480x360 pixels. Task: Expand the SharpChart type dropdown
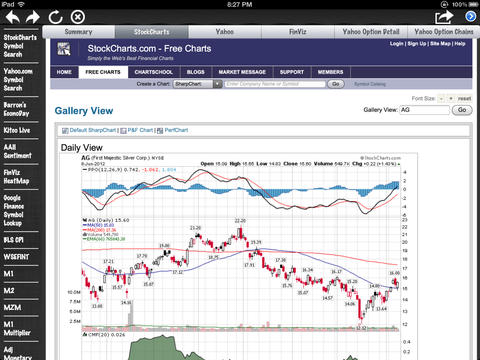198,84
